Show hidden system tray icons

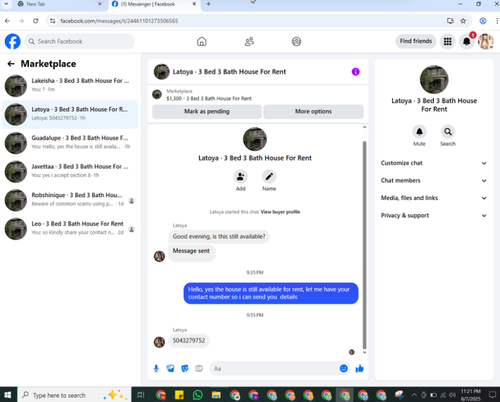(x=414, y=395)
